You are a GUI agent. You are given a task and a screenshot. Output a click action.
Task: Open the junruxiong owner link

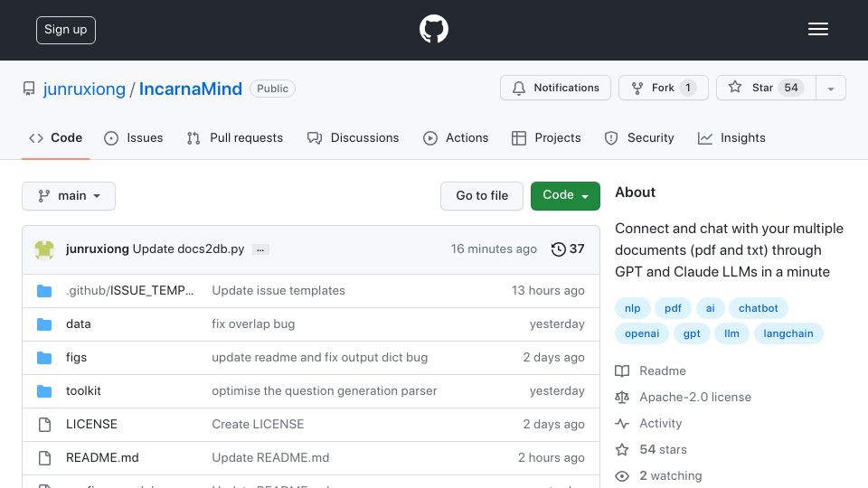[84, 89]
